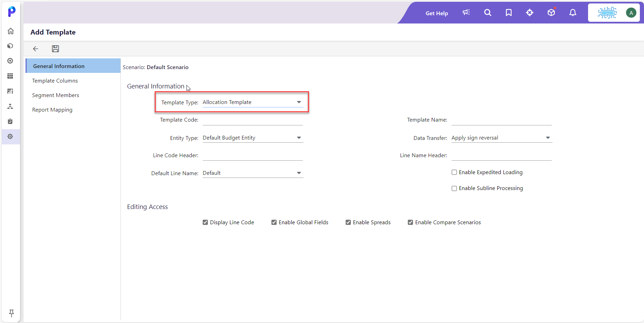Image resolution: width=644 pixels, height=323 pixels.
Task: Click the Editing Access section heading
Action: 147,207
